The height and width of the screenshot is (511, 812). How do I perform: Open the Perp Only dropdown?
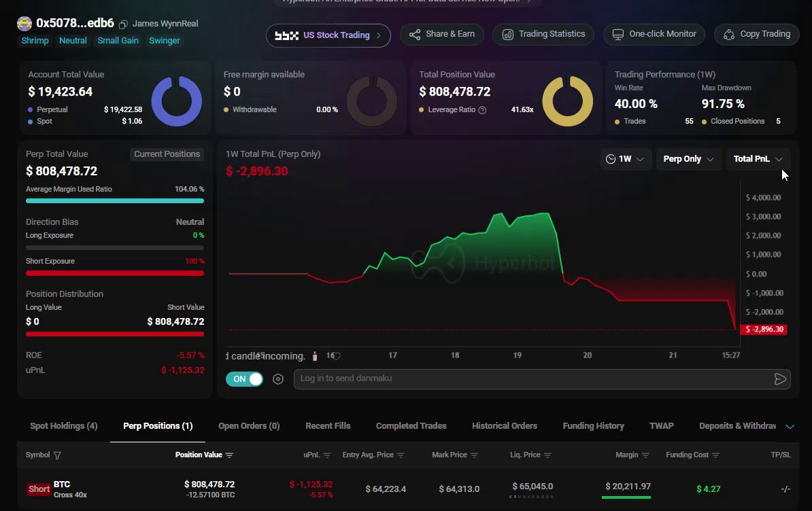pyautogui.click(x=688, y=159)
